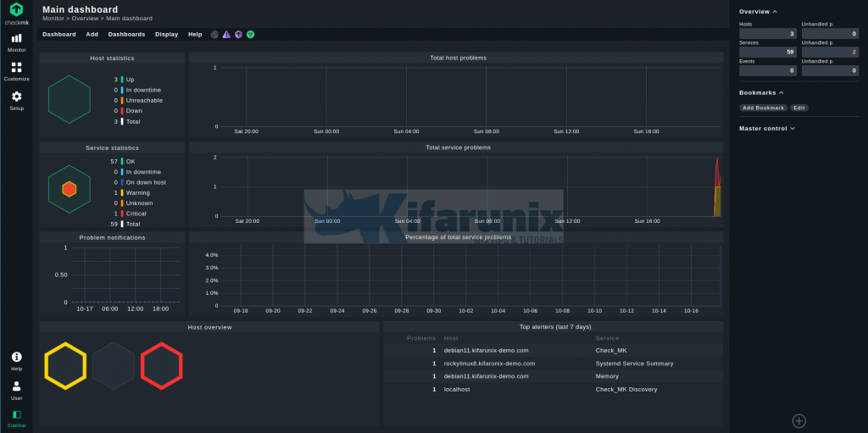
Task: Click the green filter circle toolbar icon
Action: tap(251, 35)
